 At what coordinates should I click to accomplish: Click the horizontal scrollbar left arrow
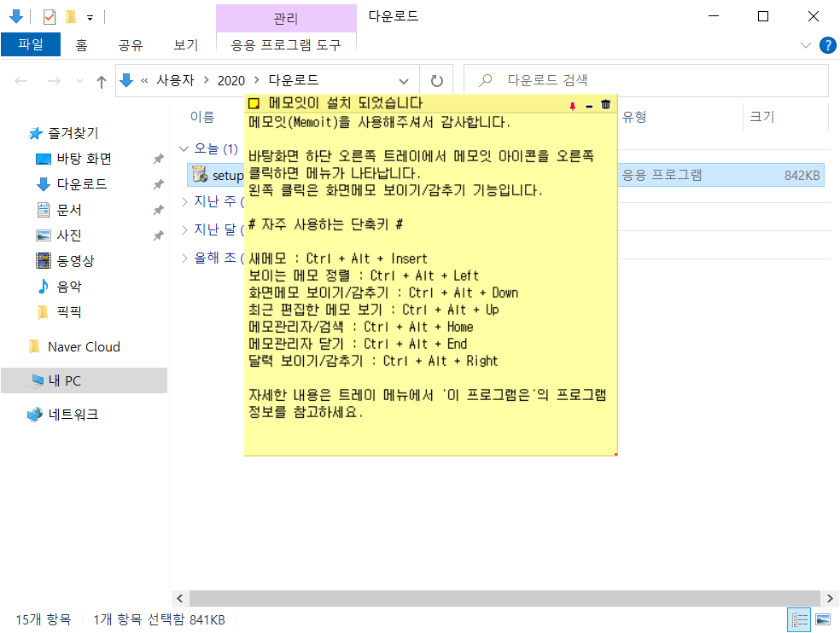[x=180, y=599]
